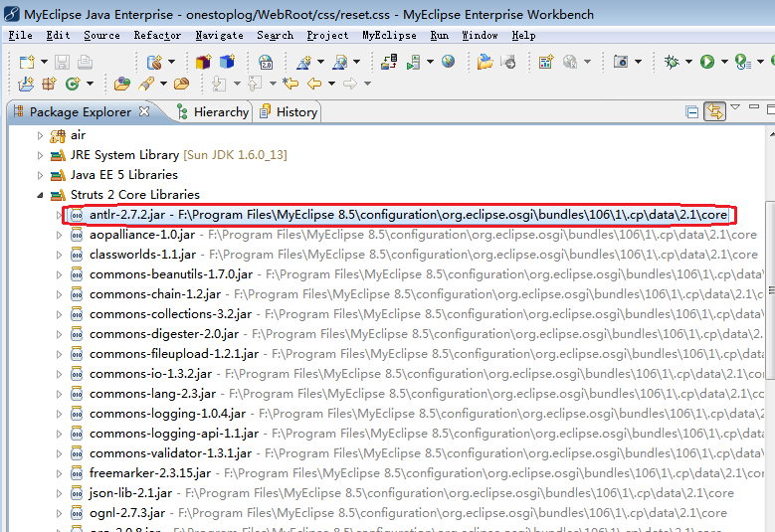
Task: Close the Package Explorer tab with its X
Action: pos(144,111)
